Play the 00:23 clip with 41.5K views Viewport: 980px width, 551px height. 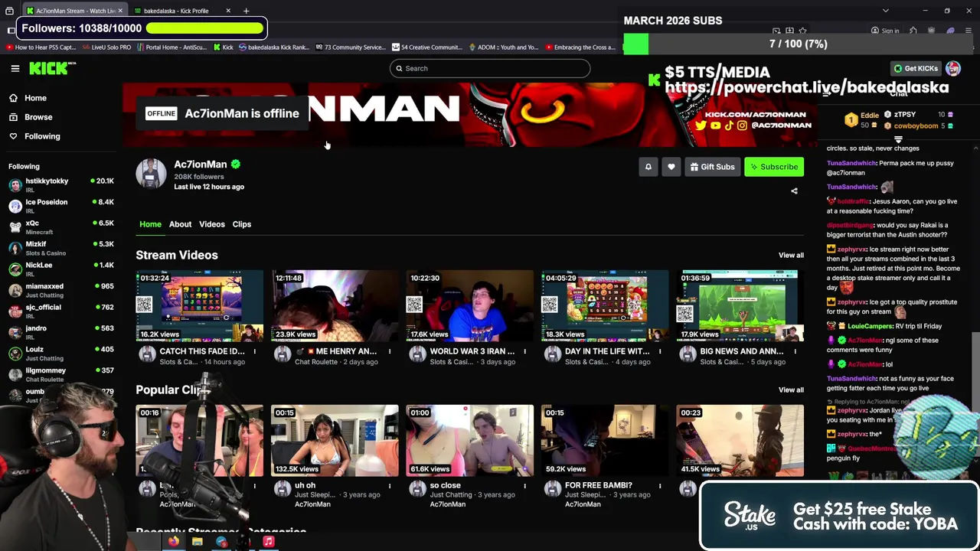(740, 440)
